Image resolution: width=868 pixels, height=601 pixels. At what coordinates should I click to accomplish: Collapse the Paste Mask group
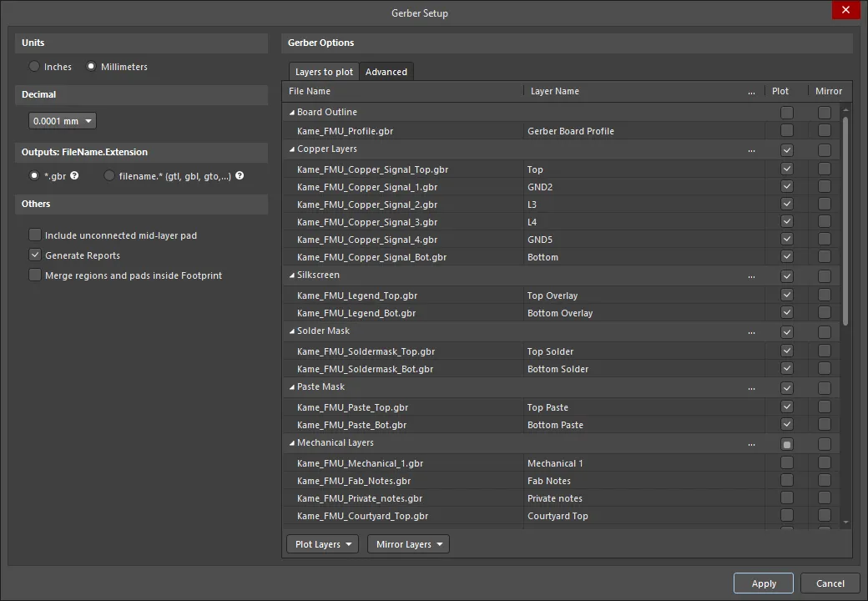click(x=292, y=386)
